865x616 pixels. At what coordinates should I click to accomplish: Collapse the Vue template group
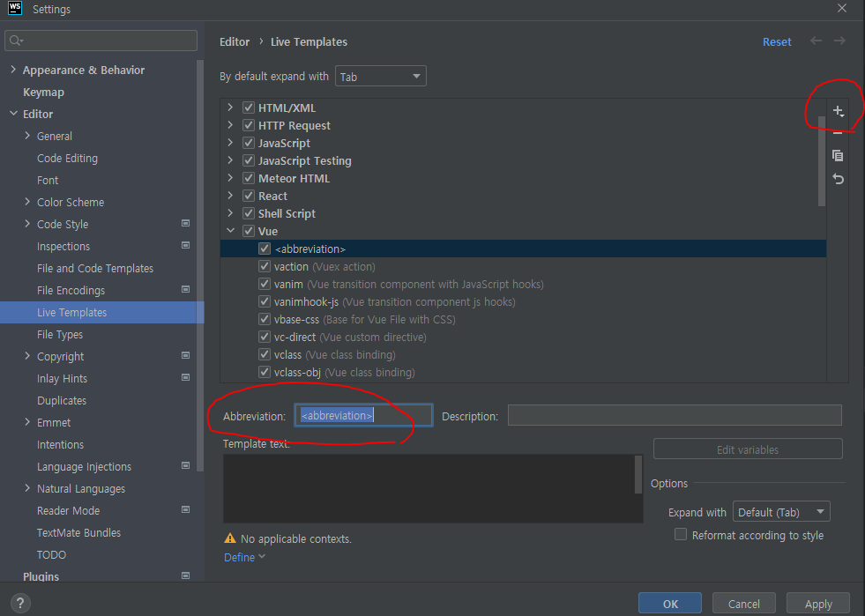[x=231, y=231]
